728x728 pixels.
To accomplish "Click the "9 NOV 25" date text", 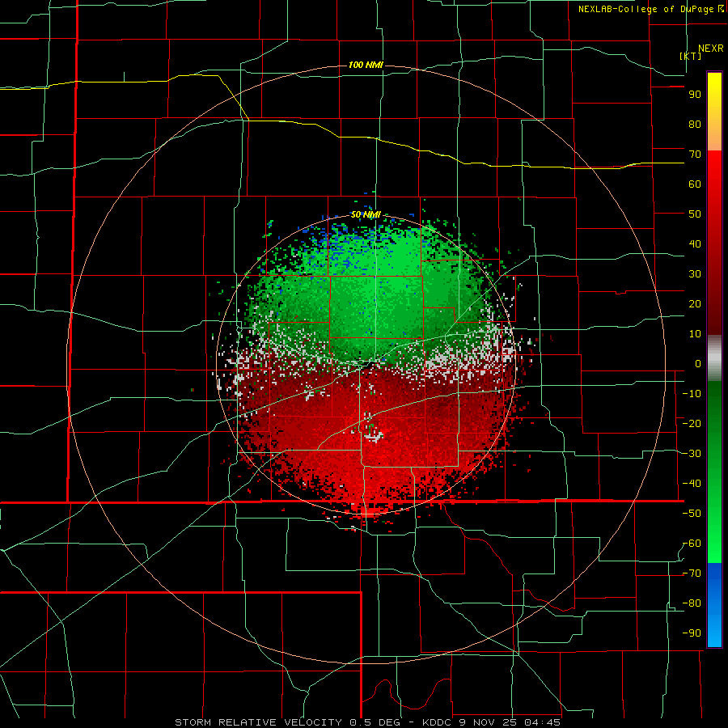I will point(487,722).
